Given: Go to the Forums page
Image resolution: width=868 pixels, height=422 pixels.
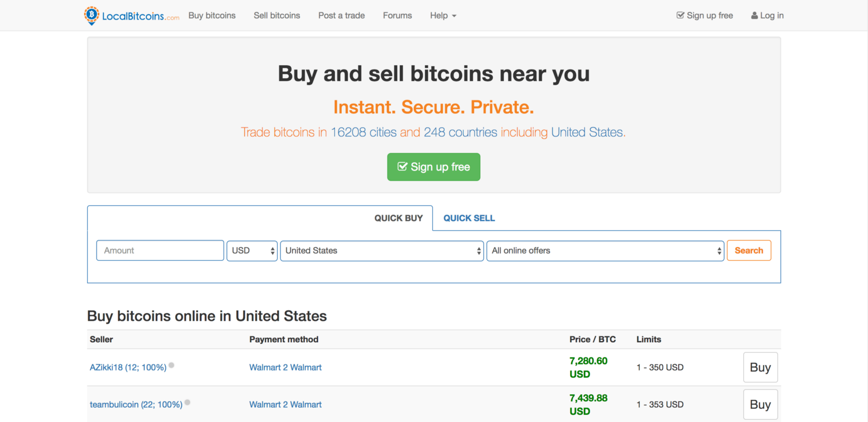Looking at the screenshot, I should (x=397, y=15).
